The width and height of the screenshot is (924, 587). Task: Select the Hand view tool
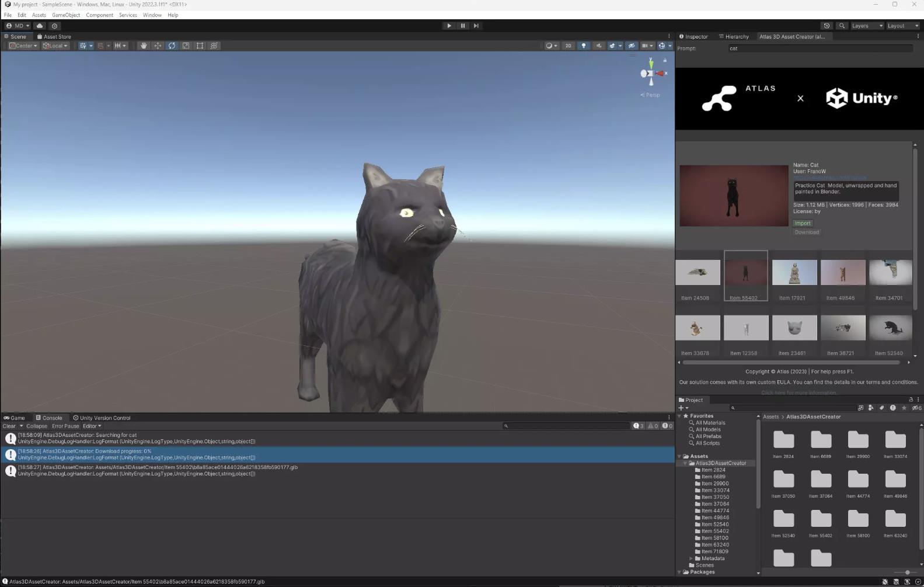[x=144, y=46]
